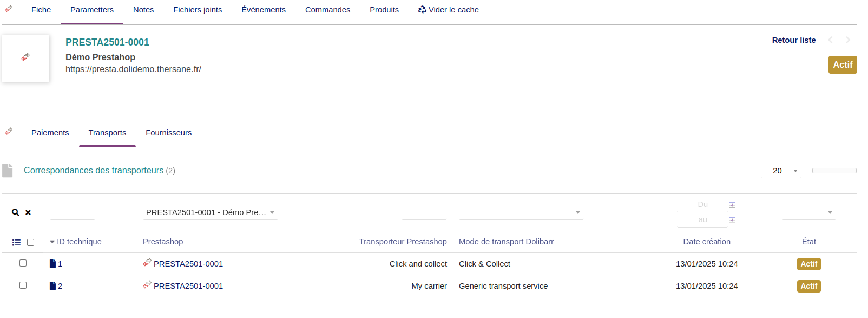Focus the ID technique filter input field
This screenshot has height=318, width=868.
click(x=73, y=212)
